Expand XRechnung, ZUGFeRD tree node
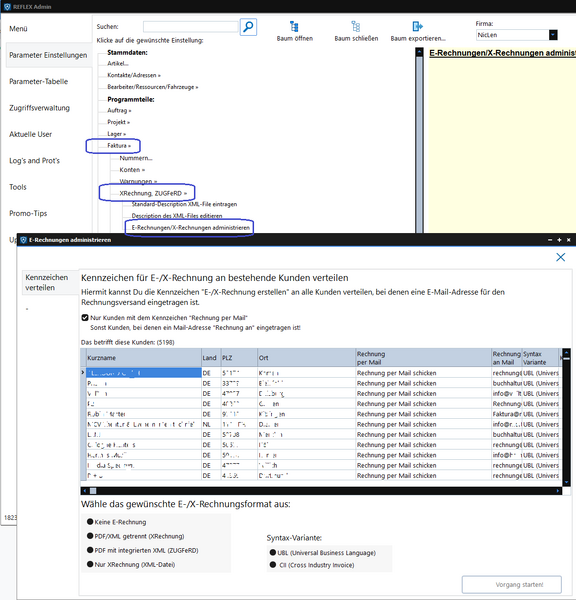Viewport: 576px width, 600px height. coord(153,193)
